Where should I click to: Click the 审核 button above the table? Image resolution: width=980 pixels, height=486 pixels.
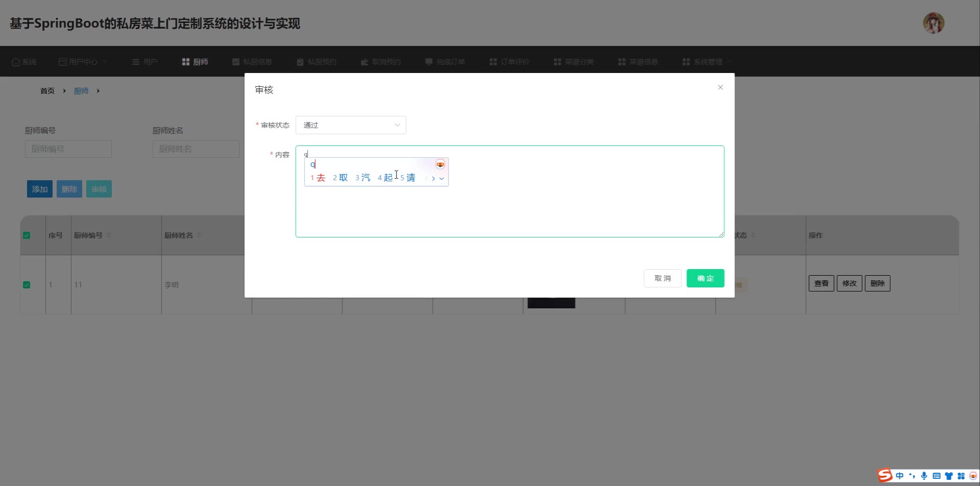(x=99, y=189)
